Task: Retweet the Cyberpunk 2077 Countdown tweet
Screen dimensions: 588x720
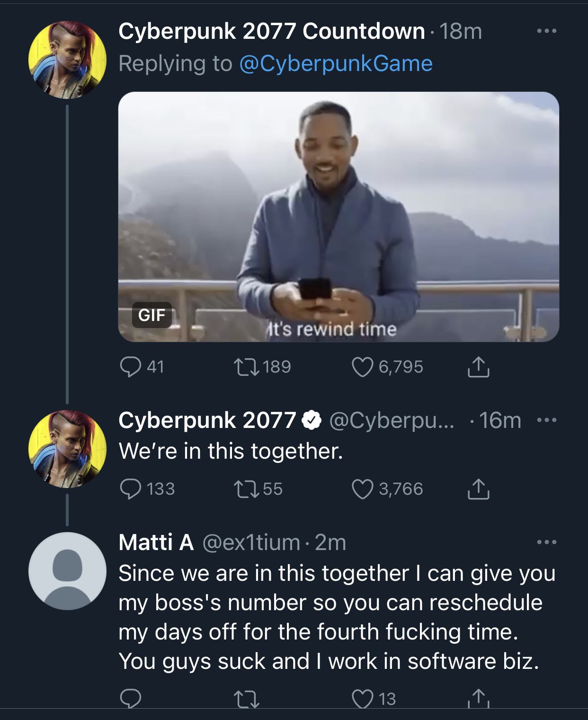Action: [247, 367]
